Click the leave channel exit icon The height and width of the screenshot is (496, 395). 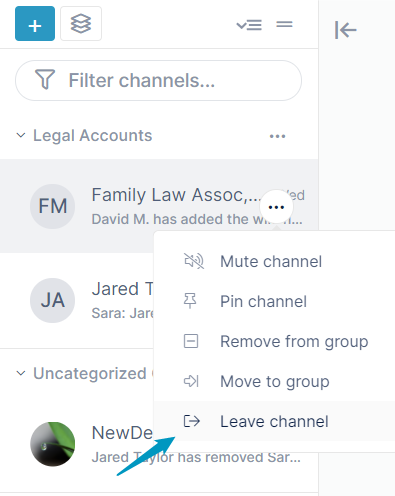point(192,421)
